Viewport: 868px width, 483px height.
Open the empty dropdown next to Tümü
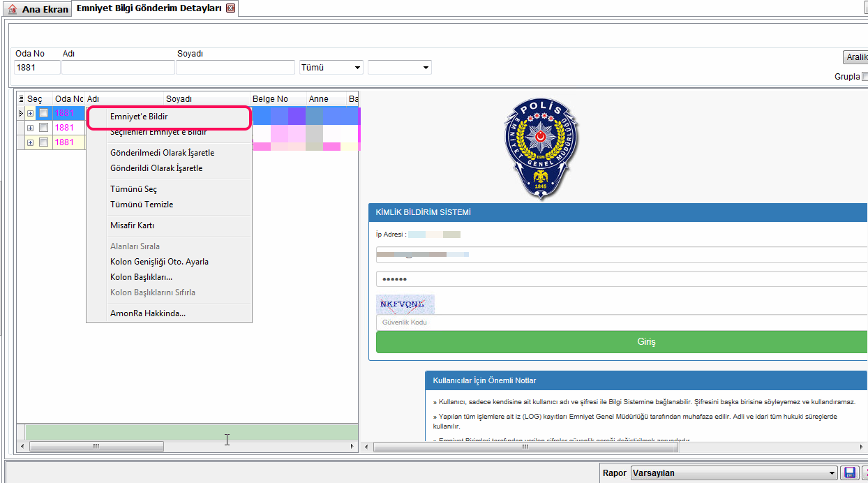(x=400, y=68)
